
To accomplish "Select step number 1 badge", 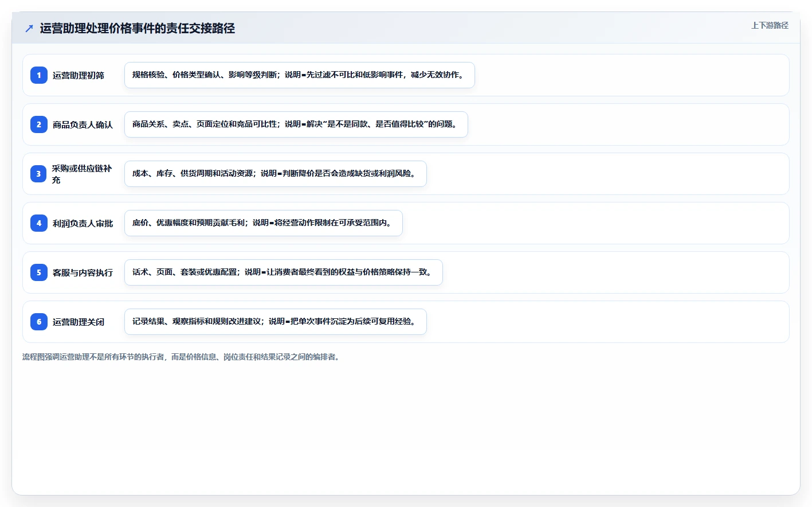I will pos(39,75).
